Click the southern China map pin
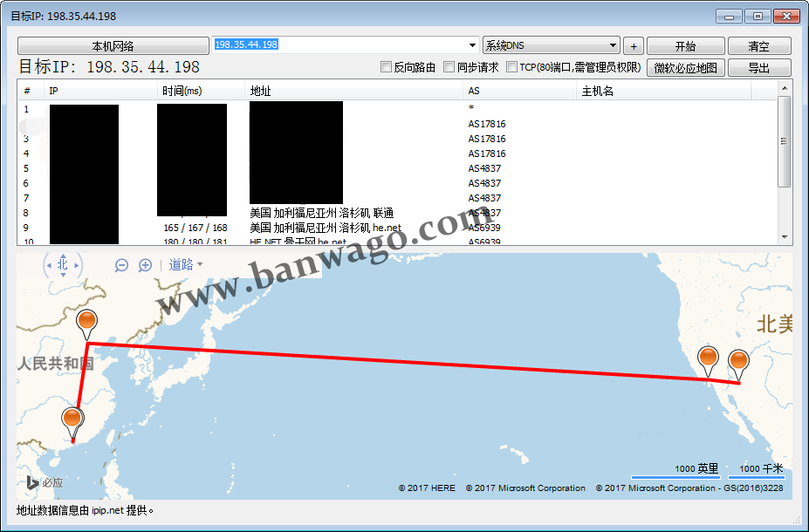This screenshot has width=809, height=532. [x=72, y=420]
